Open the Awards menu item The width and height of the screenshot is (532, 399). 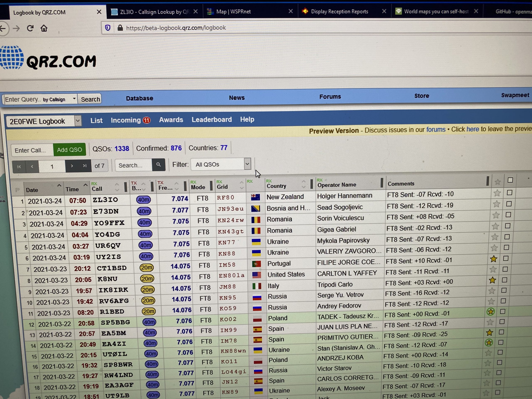click(171, 120)
